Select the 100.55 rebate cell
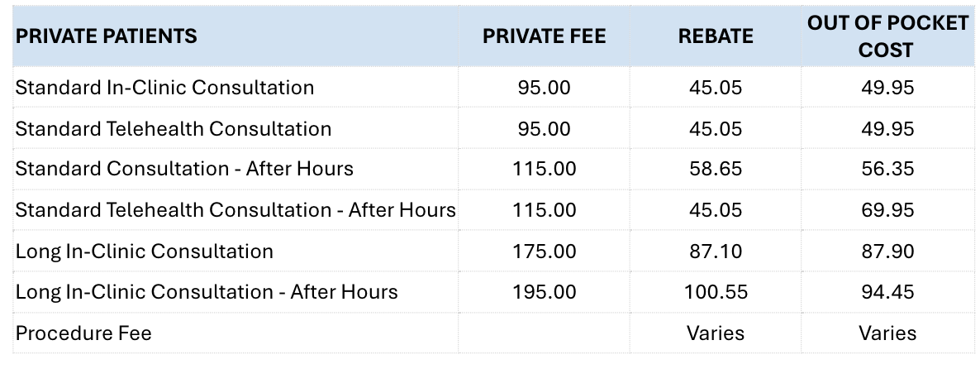980x369 pixels. pyautogui.click(x=716, y=292)
